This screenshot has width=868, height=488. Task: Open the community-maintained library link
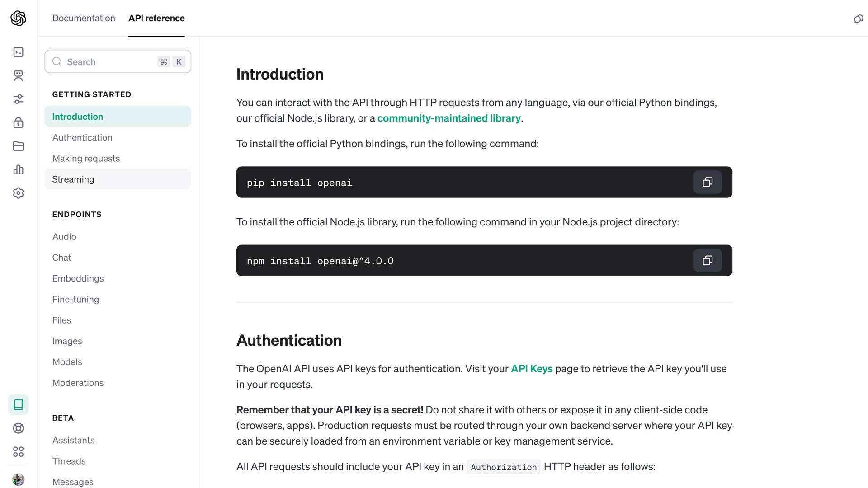click(x=449, y=118)
